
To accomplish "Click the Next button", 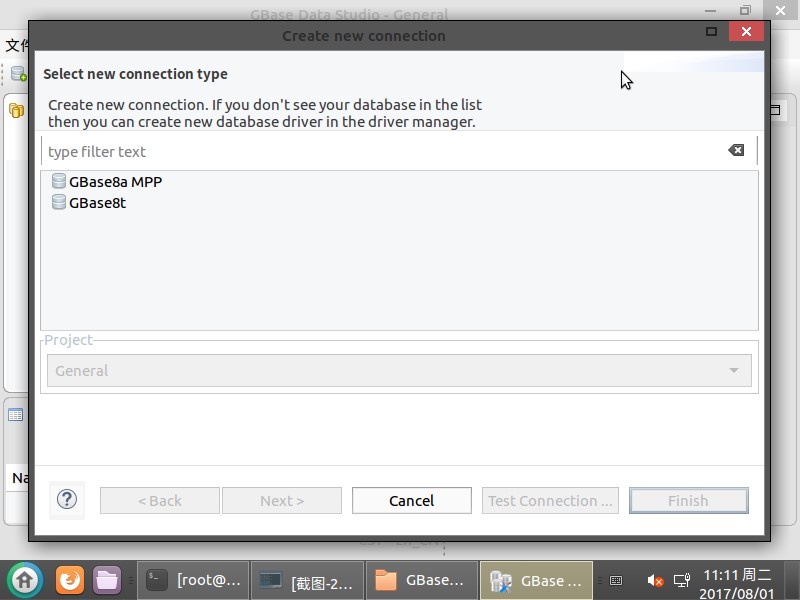I will click(282, 501).
